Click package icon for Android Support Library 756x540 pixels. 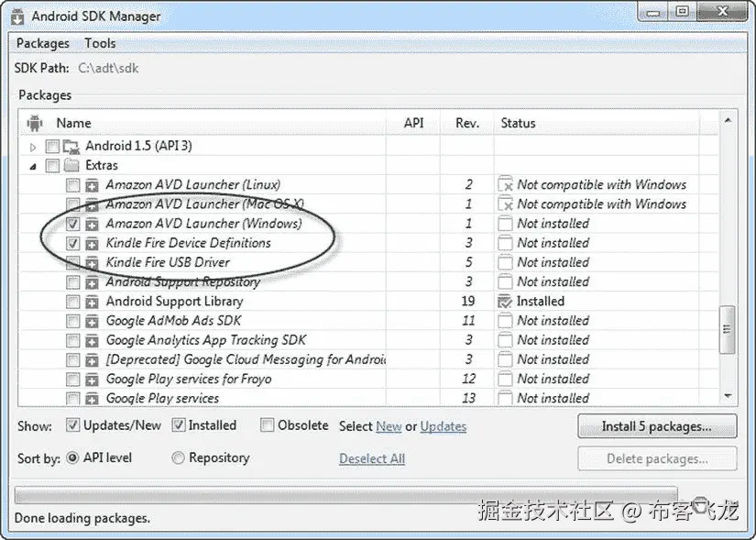click(92, 302)
